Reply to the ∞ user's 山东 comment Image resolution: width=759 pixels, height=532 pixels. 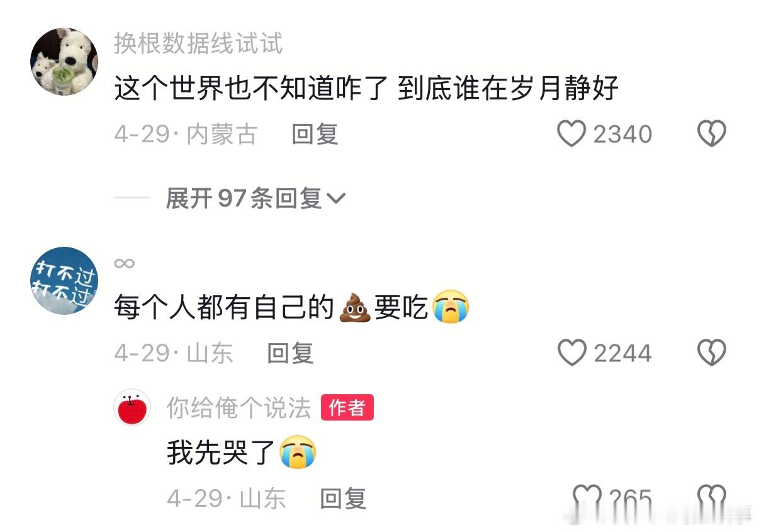pos(290,353)
